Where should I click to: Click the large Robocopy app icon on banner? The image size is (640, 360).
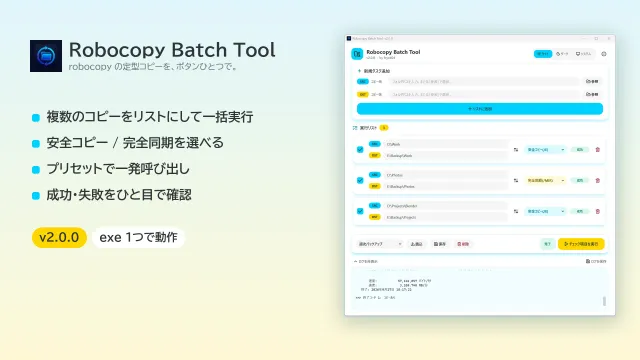pos(46,56)
